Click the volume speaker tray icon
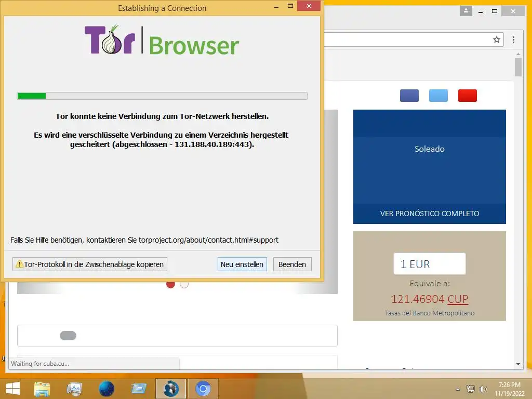532x399 pixels. click(483, 389)
